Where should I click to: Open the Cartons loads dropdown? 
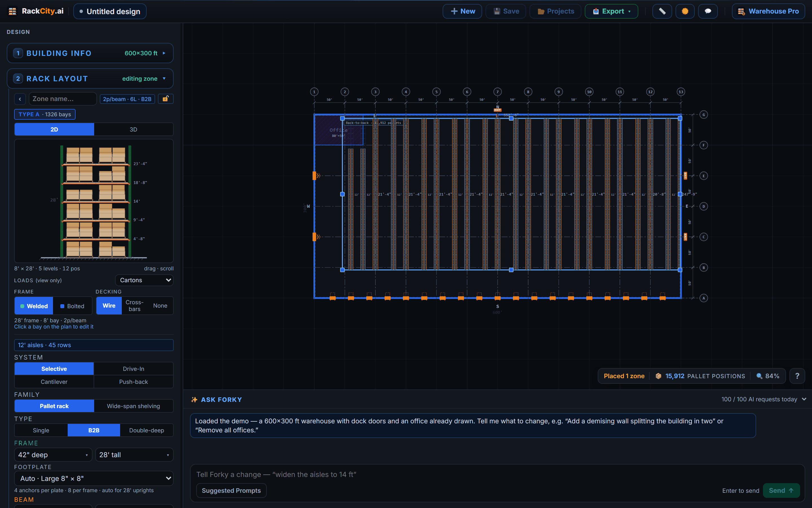pyautogui.click(x=144, y=280)
